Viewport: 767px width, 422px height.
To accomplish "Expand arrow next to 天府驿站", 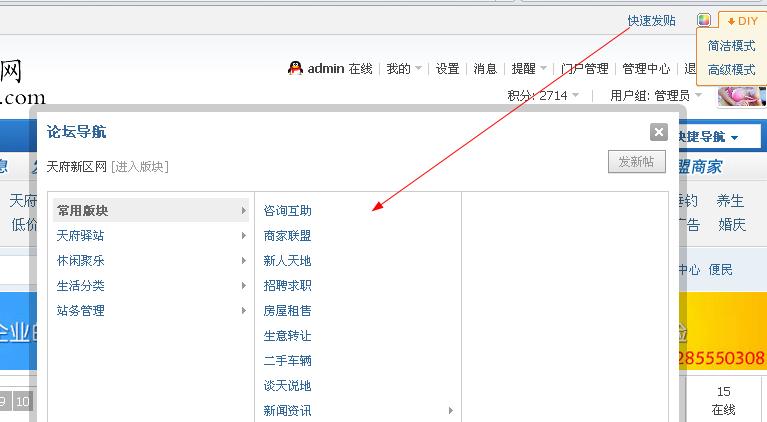I will pos(243,236).
